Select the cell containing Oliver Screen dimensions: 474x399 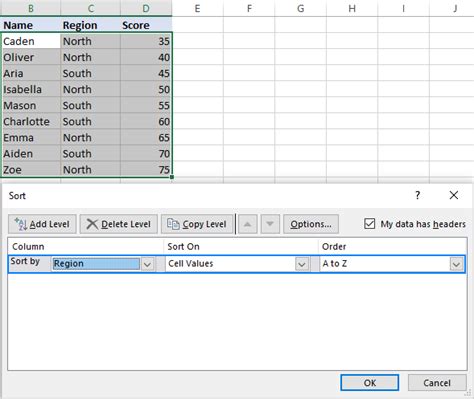tap(31, 57)
